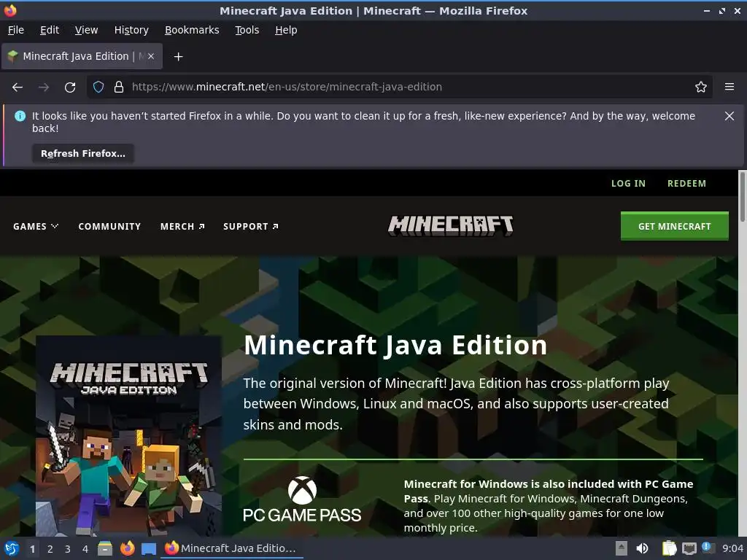
Task: Open the SUPPORT external link
Action: click(x=251, y=227)
